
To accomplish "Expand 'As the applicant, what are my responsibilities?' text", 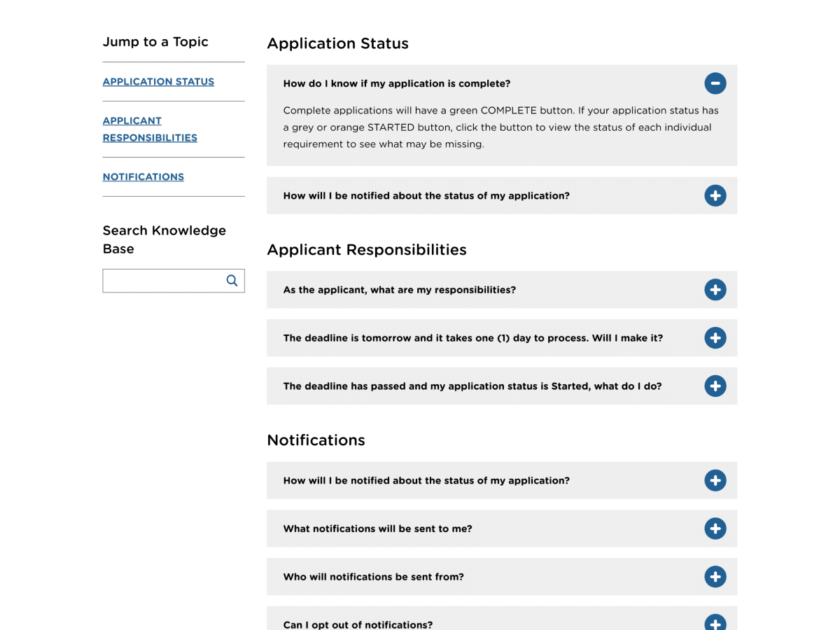I will tap(399, 290).
